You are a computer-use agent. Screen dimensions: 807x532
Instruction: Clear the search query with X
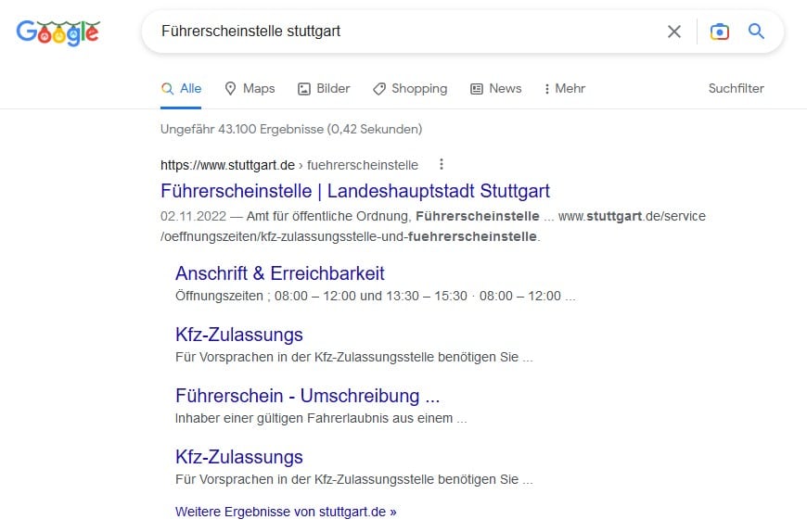click(674, 32)
